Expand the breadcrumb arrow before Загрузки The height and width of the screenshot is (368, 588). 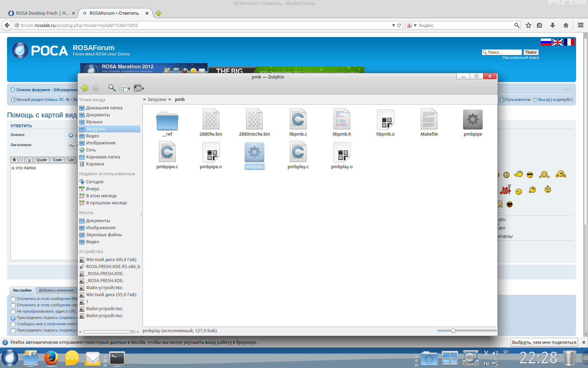[x=145, y=100]
